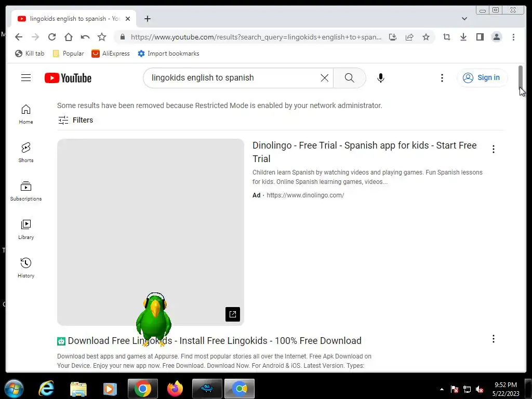Open Library in the sidebar

[26, 230]
